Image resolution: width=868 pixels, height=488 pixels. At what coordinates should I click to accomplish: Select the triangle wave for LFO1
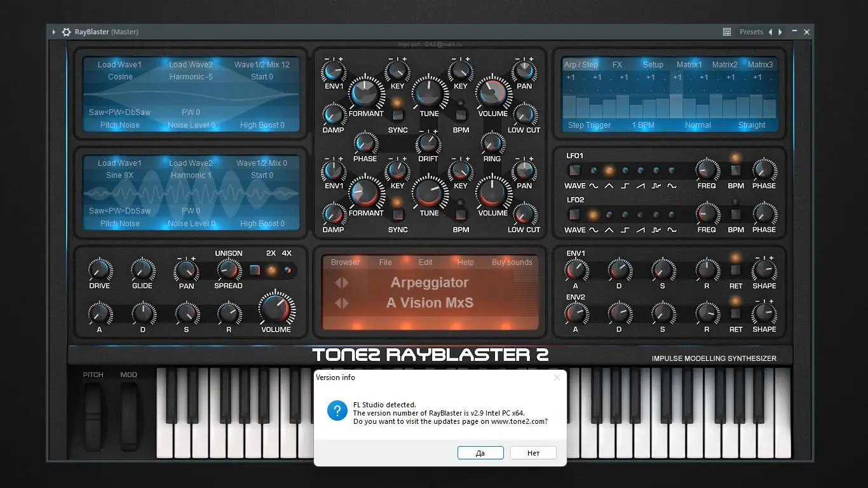point(609,170)
